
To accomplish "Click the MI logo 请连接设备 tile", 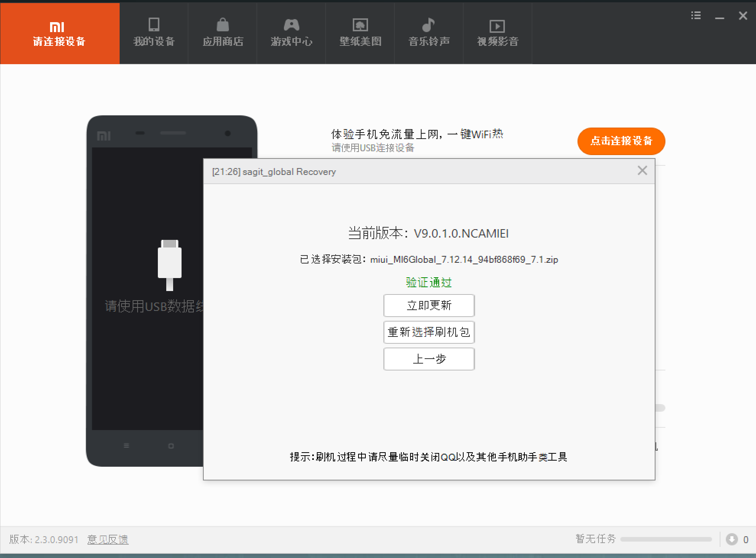I will pos(60,34).
